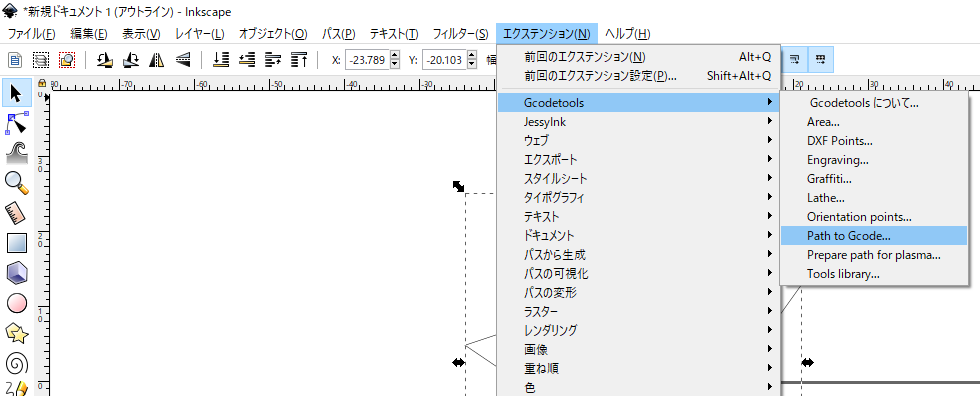This screenshot has height=396, width=980.
Task: Open the 表示(V) menu
Action: 141,33
